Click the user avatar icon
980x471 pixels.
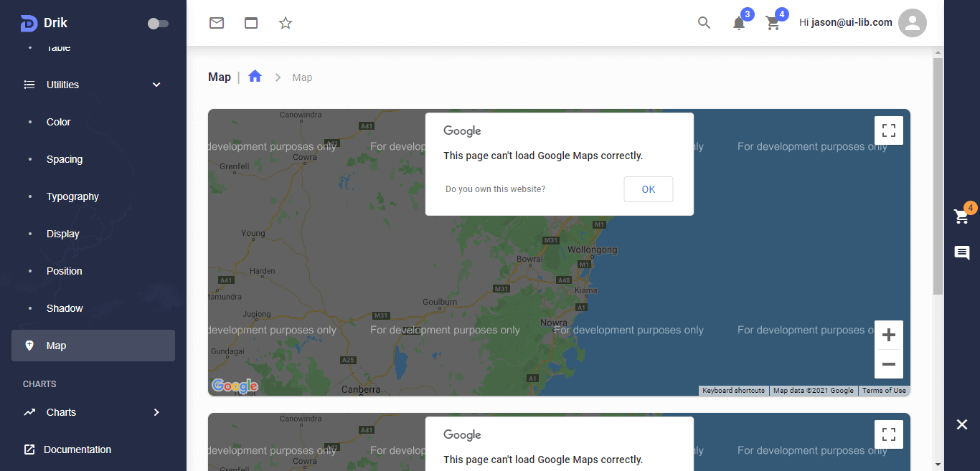[913, 23]
